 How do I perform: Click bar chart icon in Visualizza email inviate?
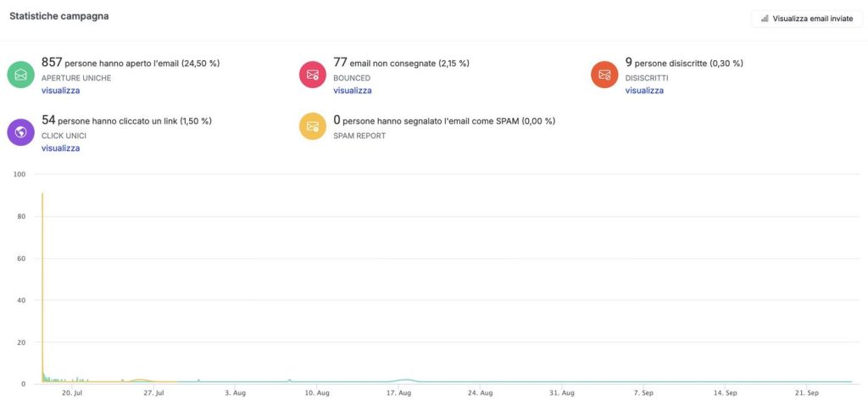(765, 19)
